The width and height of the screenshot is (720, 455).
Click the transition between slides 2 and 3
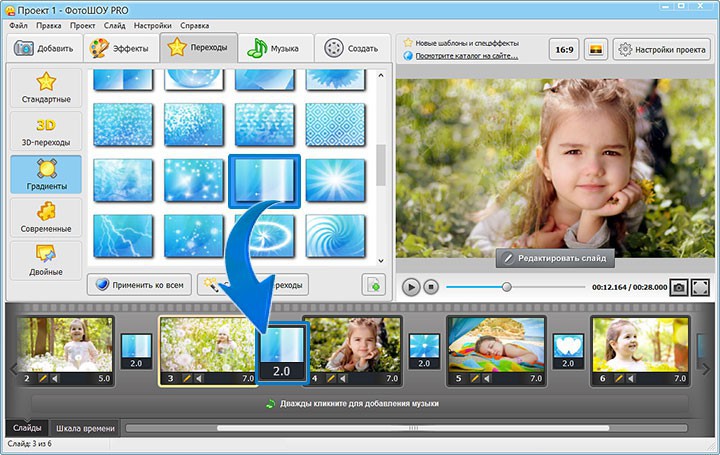[136, 351]
